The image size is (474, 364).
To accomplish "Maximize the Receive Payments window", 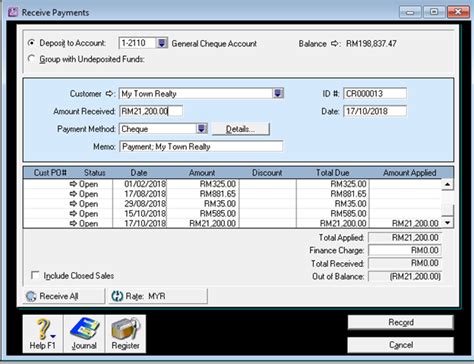I will coord(434,12).
